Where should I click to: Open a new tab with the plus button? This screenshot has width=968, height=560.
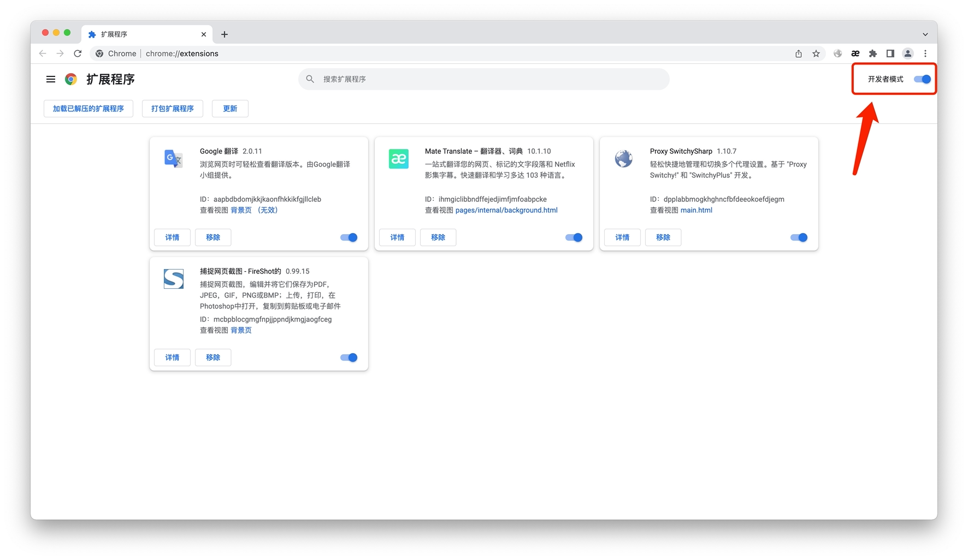[225, 34]
